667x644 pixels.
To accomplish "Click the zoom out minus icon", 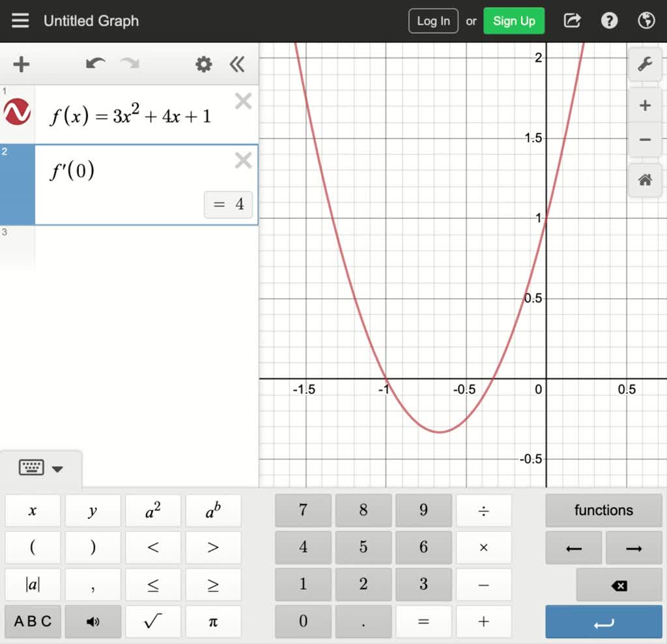I will click(645, 139).
